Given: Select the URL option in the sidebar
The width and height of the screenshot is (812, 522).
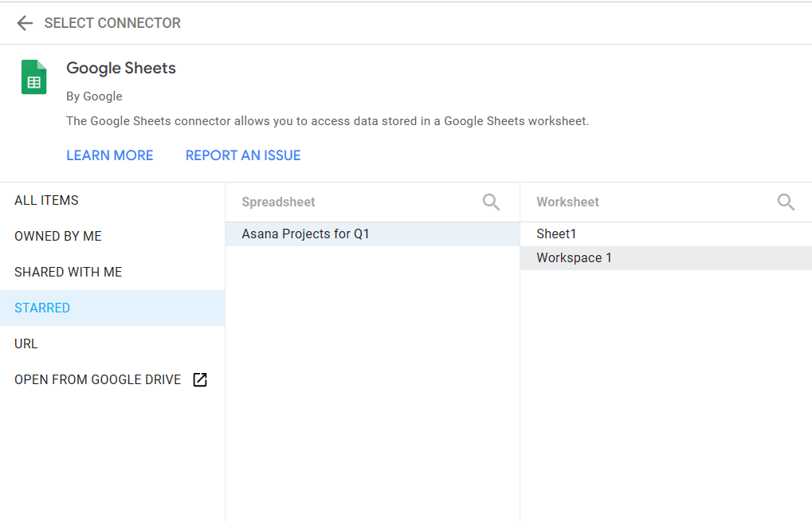Looking at the screenshot, I should [25, 343].
